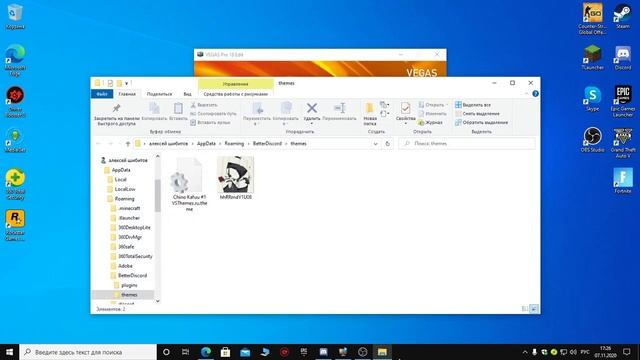Open Steam desktop icon
Viewport: 640px width, 360px height.
(622, 16)
